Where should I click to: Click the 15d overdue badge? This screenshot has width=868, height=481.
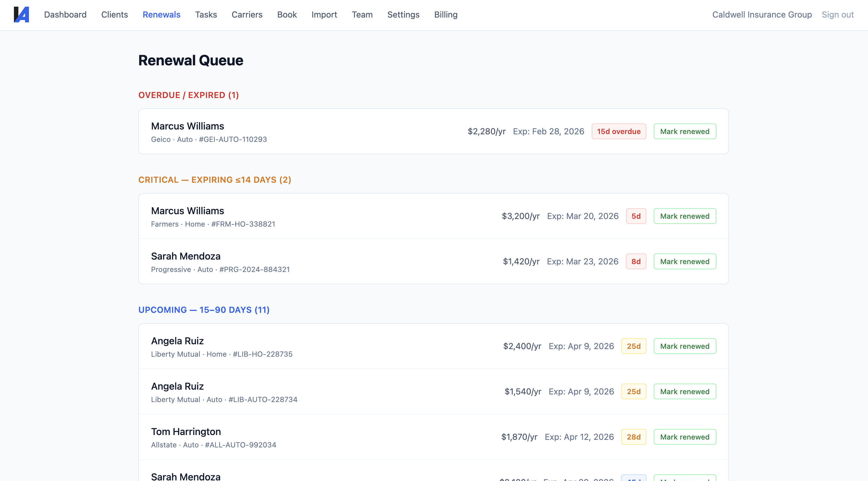tap(618, 131)
